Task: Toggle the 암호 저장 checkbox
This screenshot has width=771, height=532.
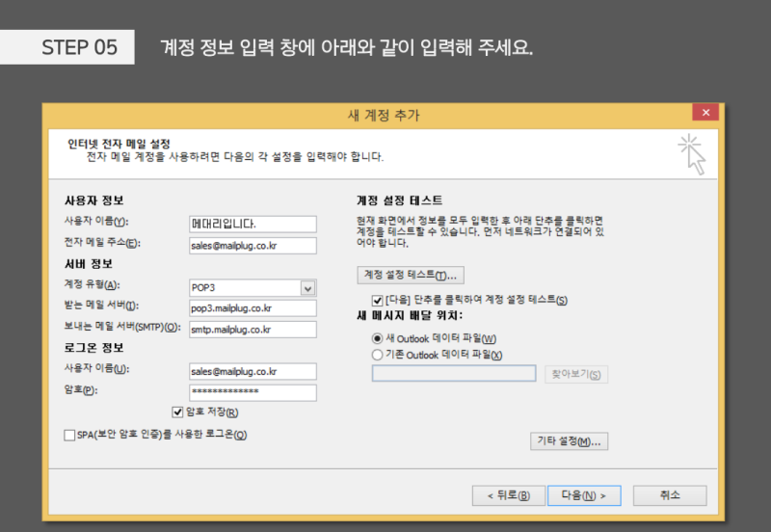Action: click(x=177, y=412)
